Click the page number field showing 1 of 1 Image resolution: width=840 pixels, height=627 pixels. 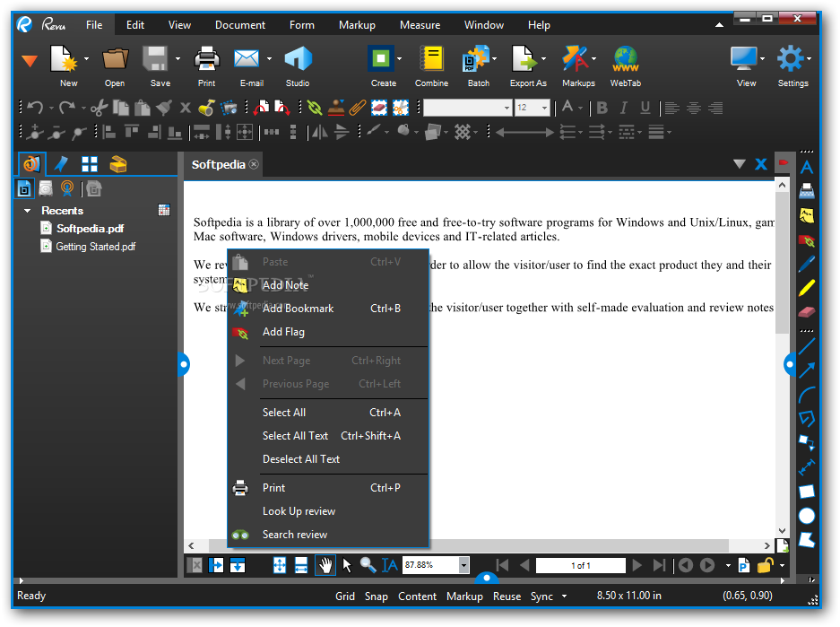(581, 565)
